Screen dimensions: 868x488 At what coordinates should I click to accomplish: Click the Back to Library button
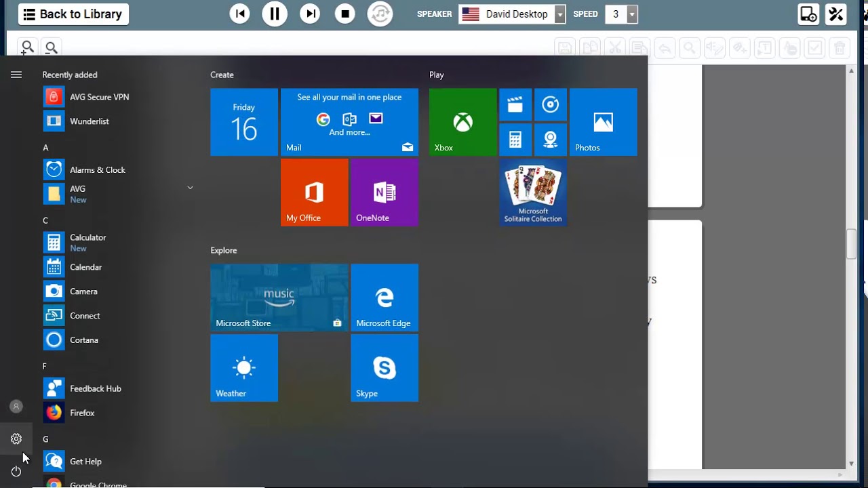point(73,14)
